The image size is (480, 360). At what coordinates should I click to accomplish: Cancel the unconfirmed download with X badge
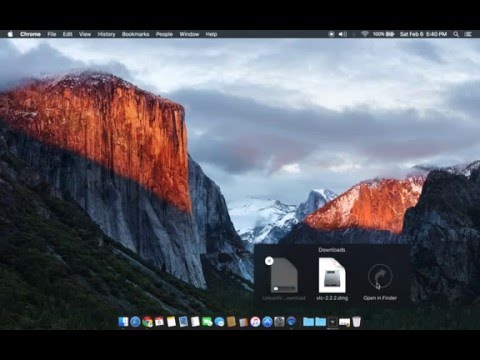(x=269, y=261)
